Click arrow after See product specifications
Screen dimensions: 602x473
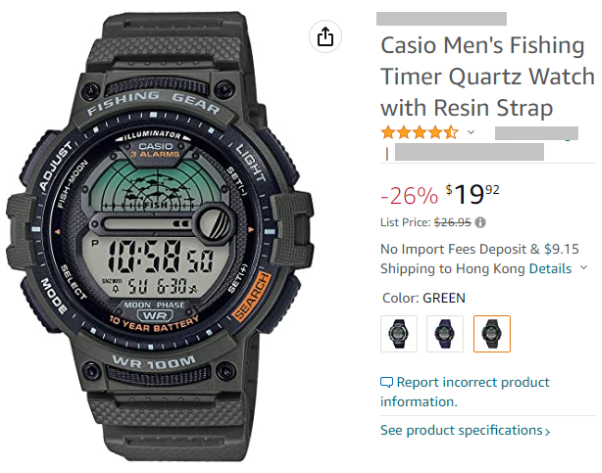547,432
